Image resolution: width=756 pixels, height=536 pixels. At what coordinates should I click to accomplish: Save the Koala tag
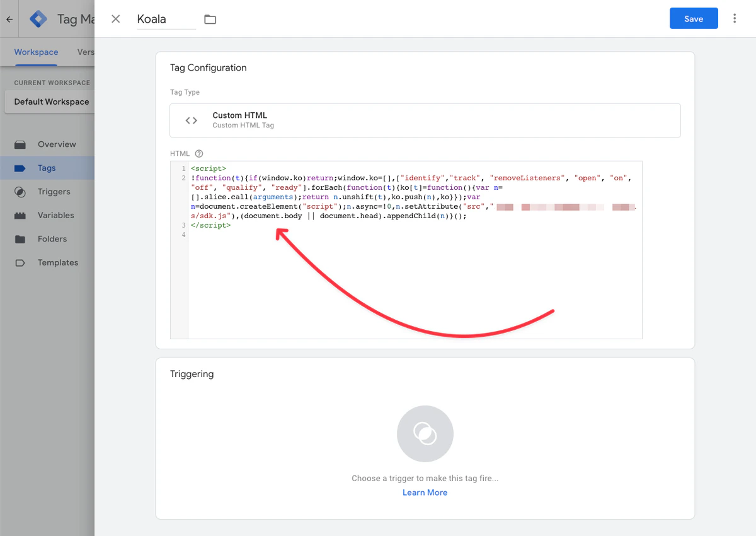pos(694,18)
